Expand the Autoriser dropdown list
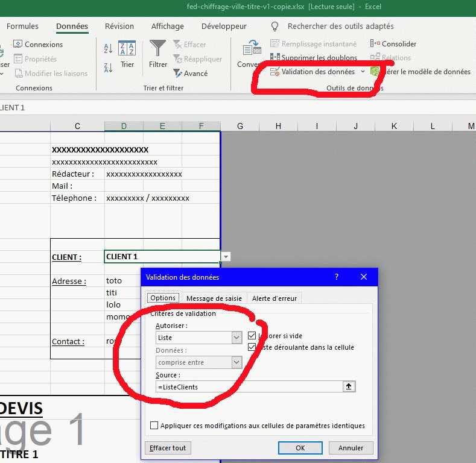The image size is (476, 463). pyautogui.click(x=236, y=338)
